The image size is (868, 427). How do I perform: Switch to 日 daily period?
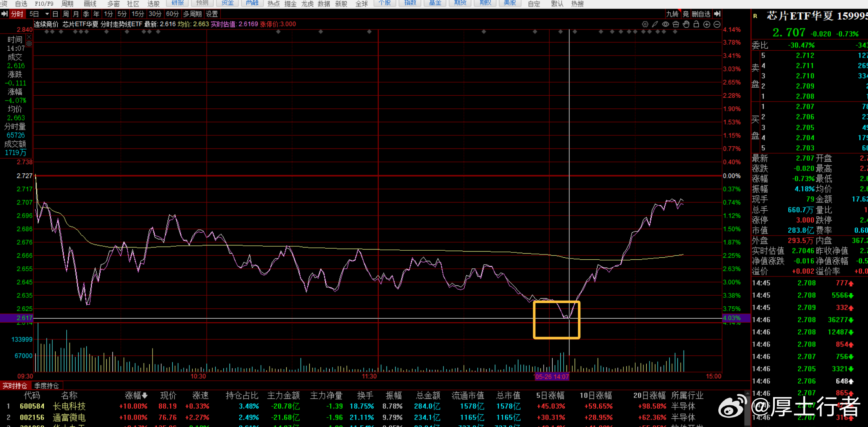(x=55, y=14)
